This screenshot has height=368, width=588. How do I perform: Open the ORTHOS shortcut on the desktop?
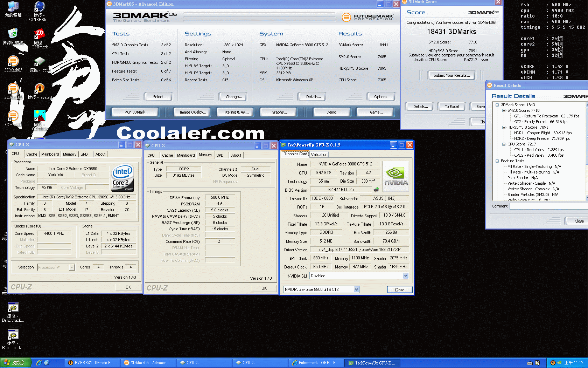40,121
